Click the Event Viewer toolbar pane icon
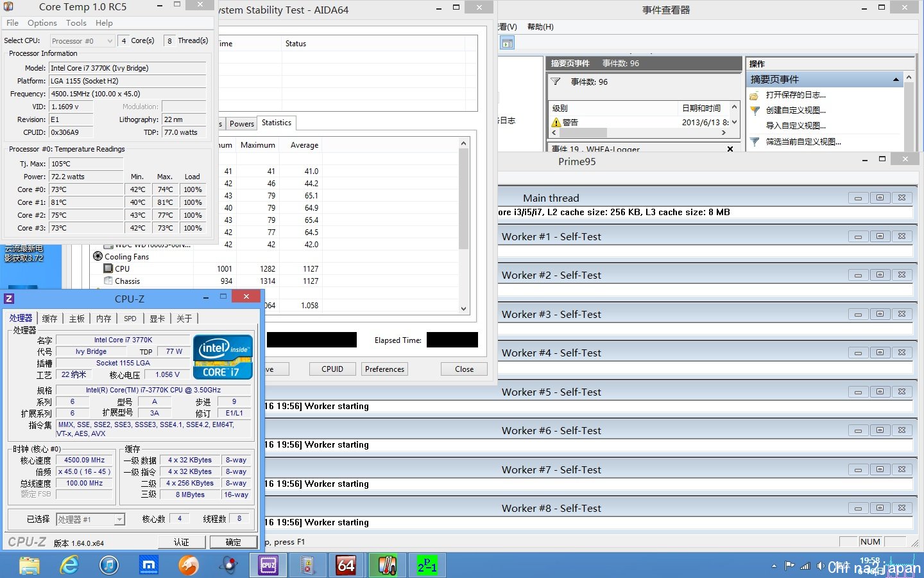924x578 pixels. click(x=507, y=43)
